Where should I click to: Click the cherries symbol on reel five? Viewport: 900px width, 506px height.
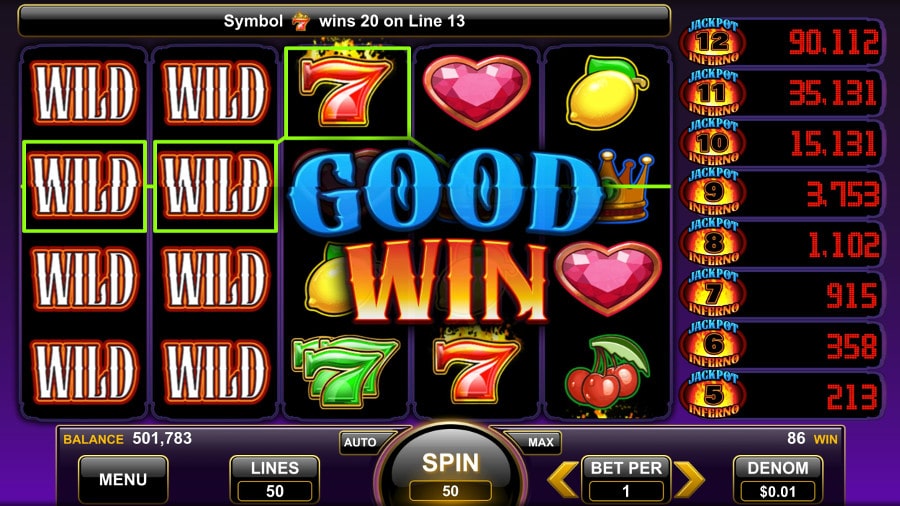607,371
